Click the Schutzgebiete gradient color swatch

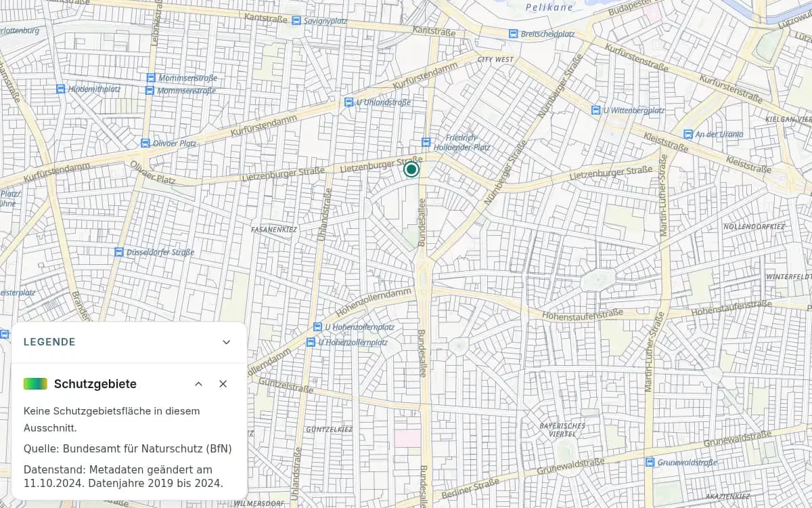click(x=35, y=383)
